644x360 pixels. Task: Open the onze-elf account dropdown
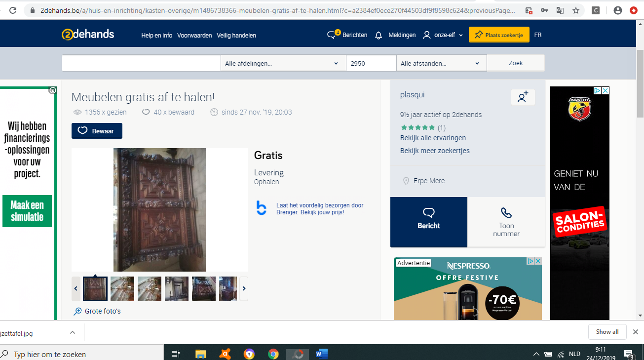click(443, 35)
